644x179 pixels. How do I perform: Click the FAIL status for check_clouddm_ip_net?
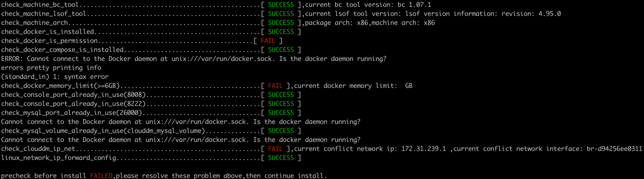click(275, 149)
